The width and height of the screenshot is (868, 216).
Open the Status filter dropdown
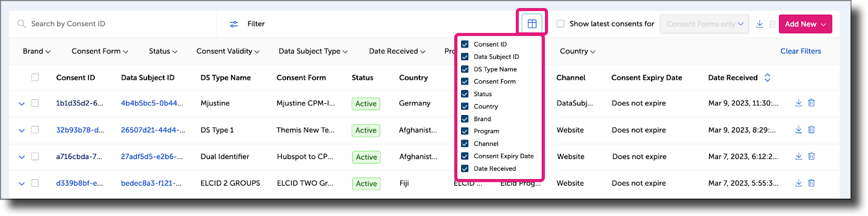[x=163, y=51]
